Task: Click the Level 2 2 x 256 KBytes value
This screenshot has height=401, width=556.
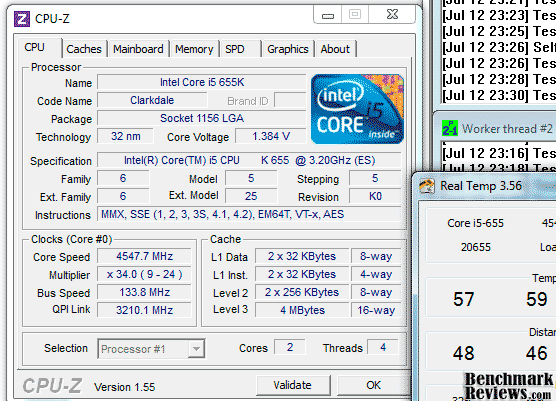Action: (302, 293)
